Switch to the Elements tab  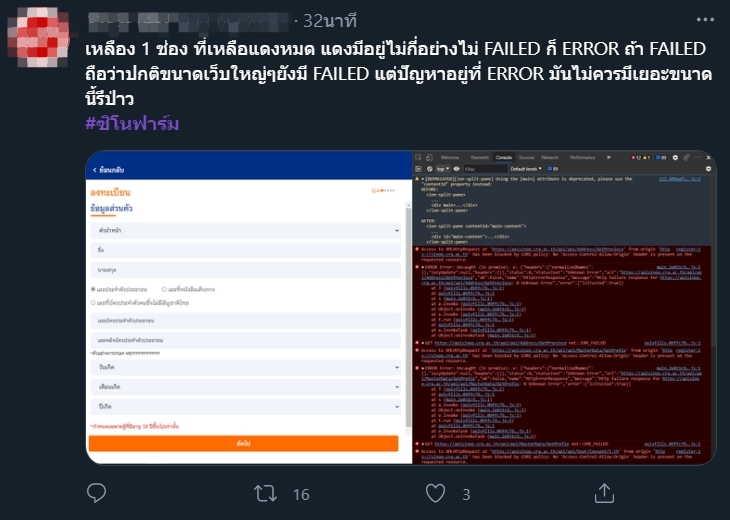pyautogui.click(x=480, y=158)
